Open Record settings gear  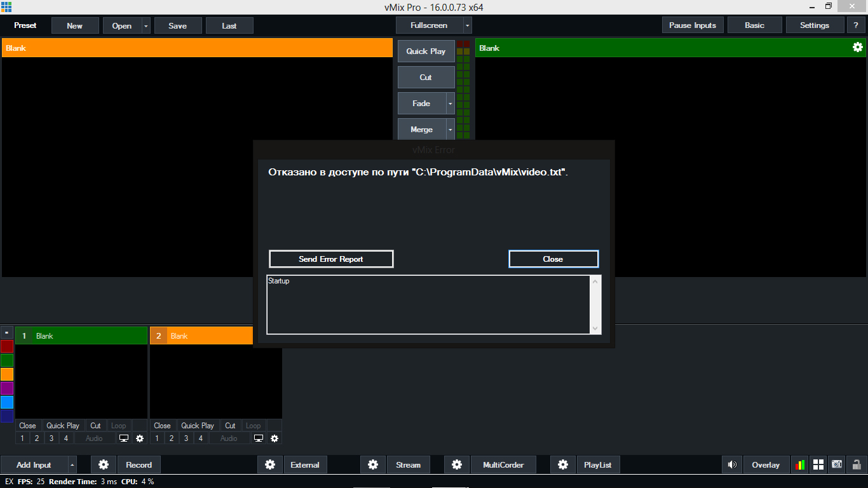[x=104, y=464]
